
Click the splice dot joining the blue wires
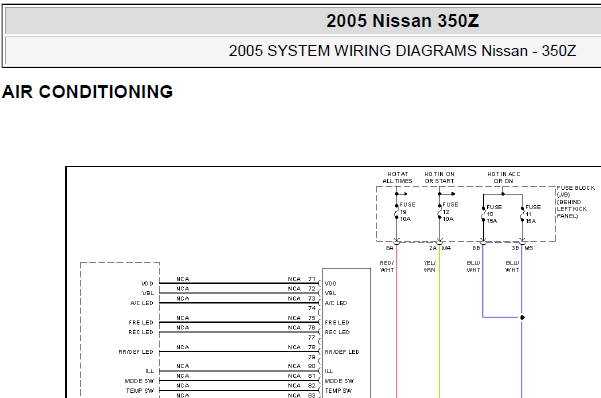522,317
